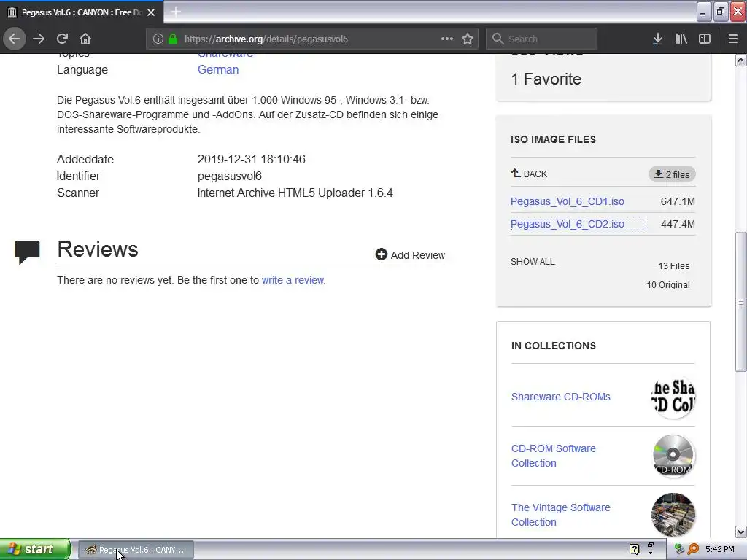Click the green secure connection padlock

(173, 39)
